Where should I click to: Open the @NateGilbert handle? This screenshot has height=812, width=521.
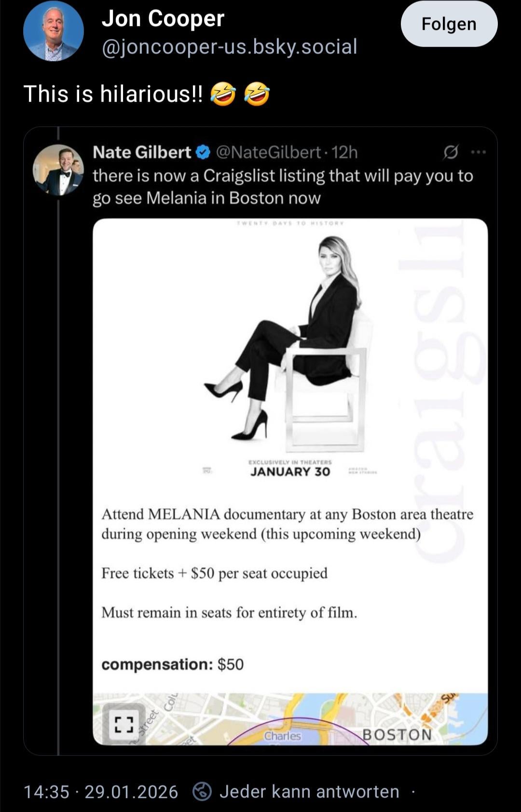[268, 152]
